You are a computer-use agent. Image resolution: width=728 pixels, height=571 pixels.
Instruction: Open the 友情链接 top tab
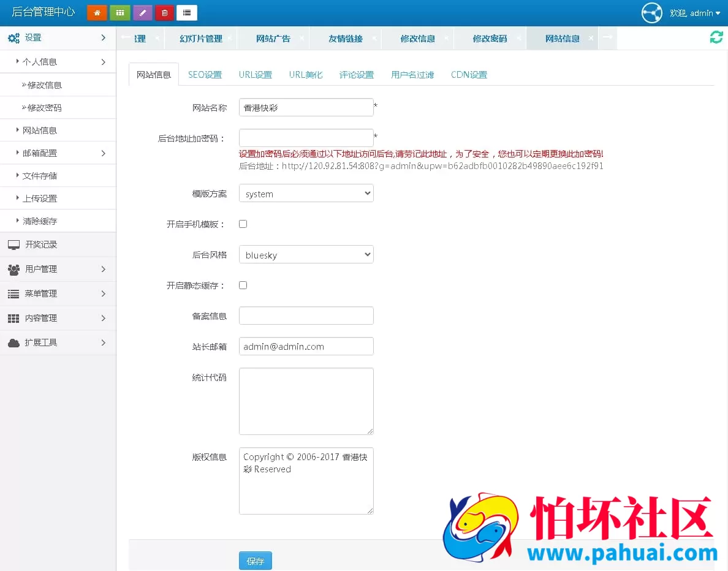point(346,37)
